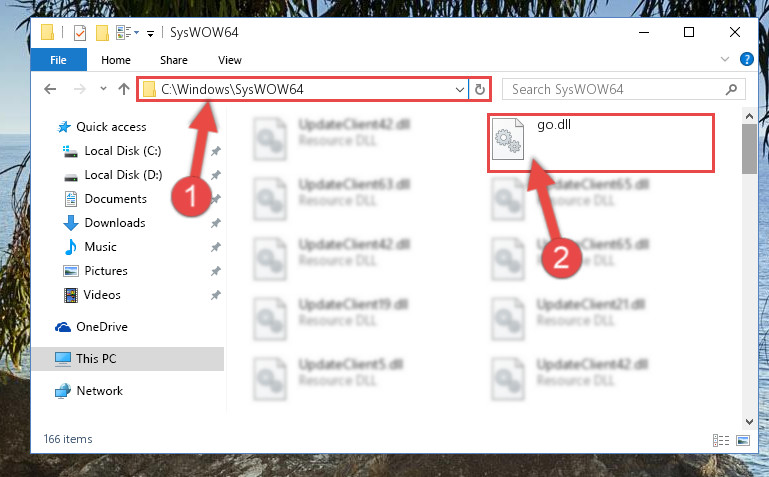The height and width of the screenshot is (477, 769).
Task: Expand the address bar history dropdown
Action: (x=460, y=90)
